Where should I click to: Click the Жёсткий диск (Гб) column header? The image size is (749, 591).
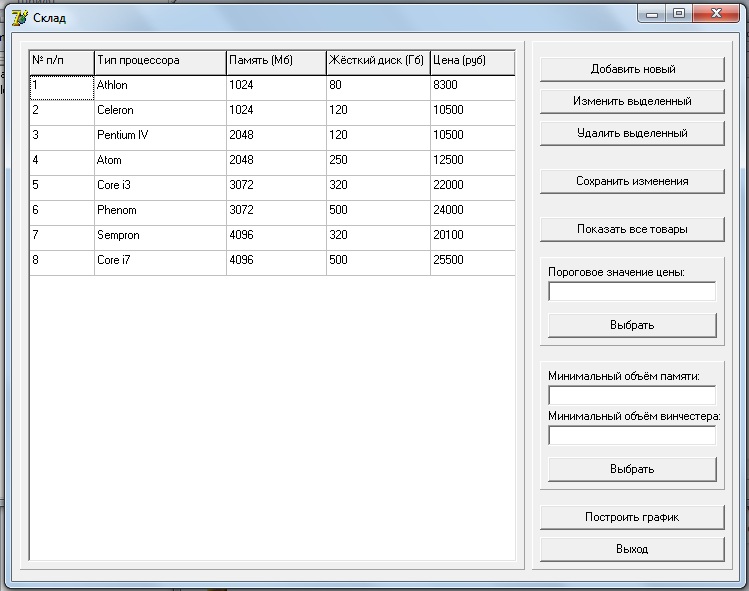(x=378, y=62)
